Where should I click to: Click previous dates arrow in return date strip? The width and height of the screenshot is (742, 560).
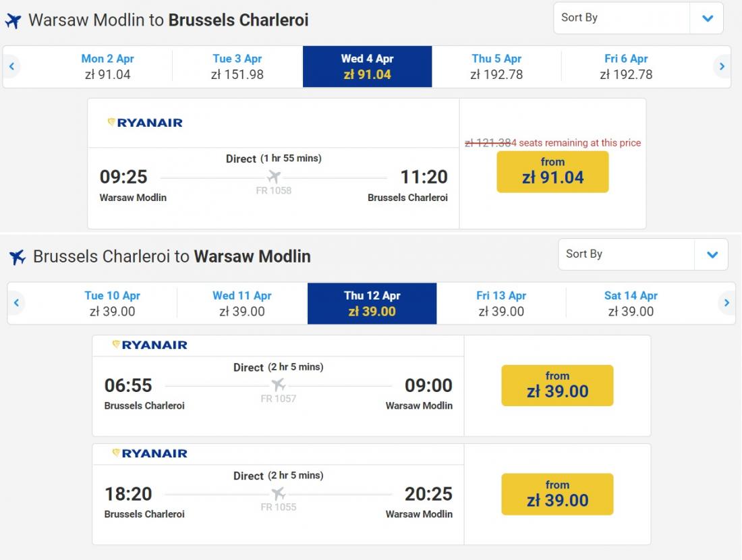coord(16,303)
